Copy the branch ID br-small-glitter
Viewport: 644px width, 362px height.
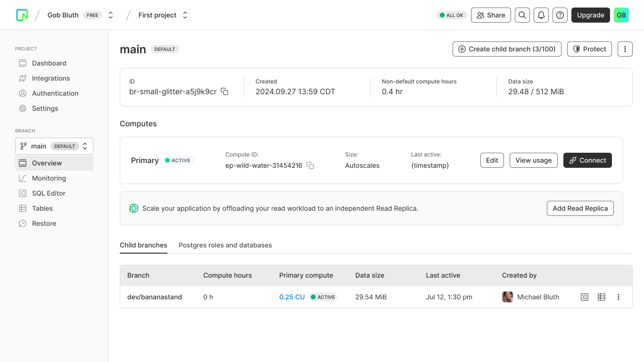click(224, 92)
